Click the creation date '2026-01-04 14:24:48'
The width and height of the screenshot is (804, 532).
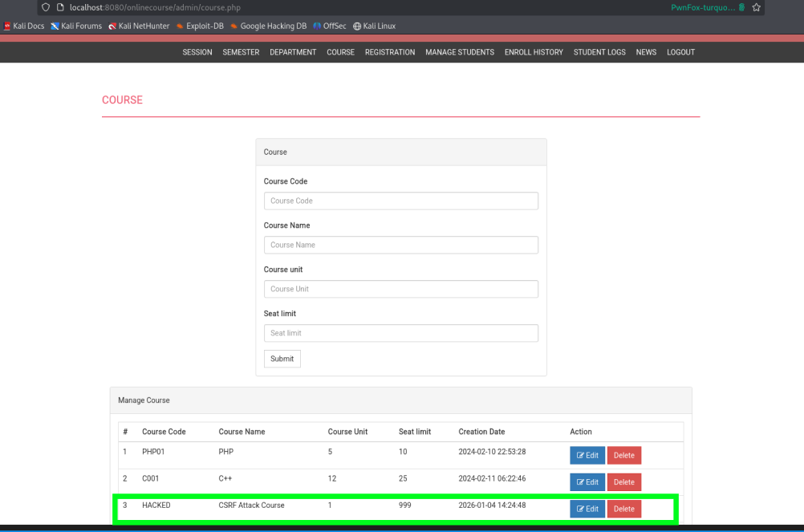pos(492,506)
